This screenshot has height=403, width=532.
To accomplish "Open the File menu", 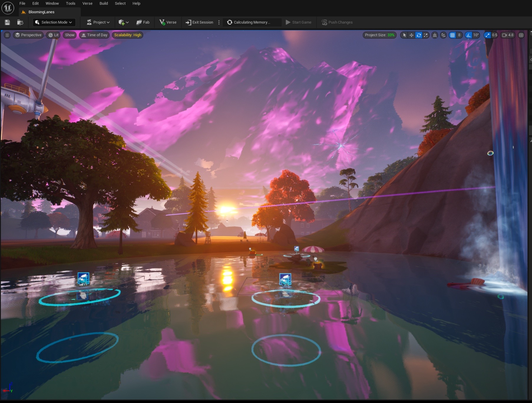I will coord(22,4).
